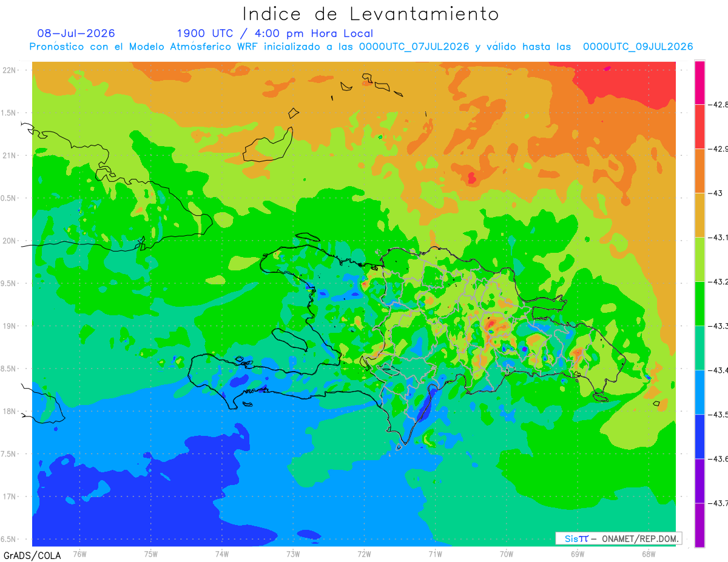Pick the yellow-green legend swatch between -43.1 and -43.2

(x=699, y=259)
